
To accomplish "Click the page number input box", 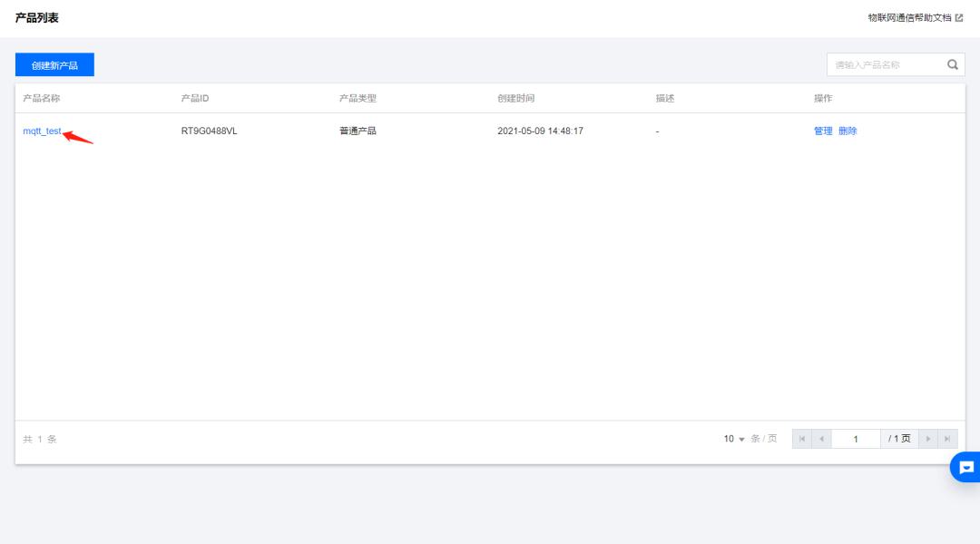I will (x=856, y=439).
